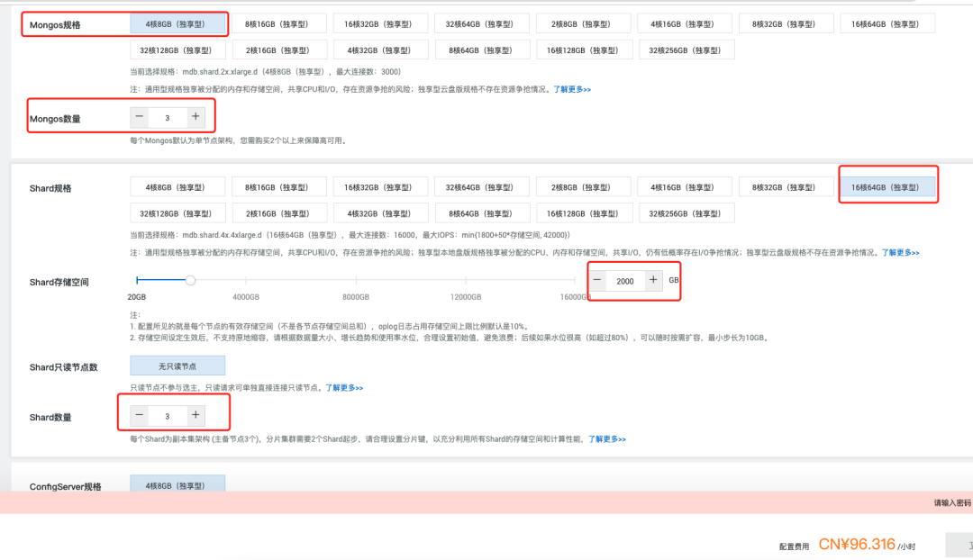The height and width of the screenshot is (560, 973).
Task: Select 4核8GB (独享型) under Shard规格
Action: [x=177, y=187]
